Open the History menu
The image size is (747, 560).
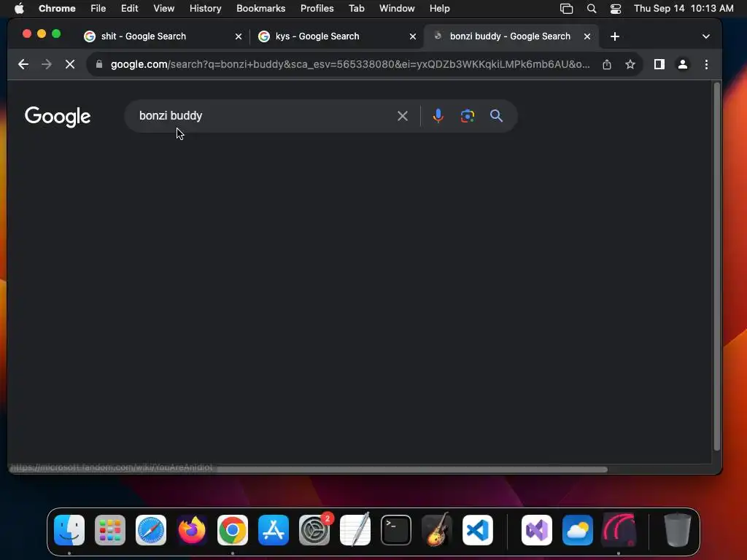coord(205,9)
